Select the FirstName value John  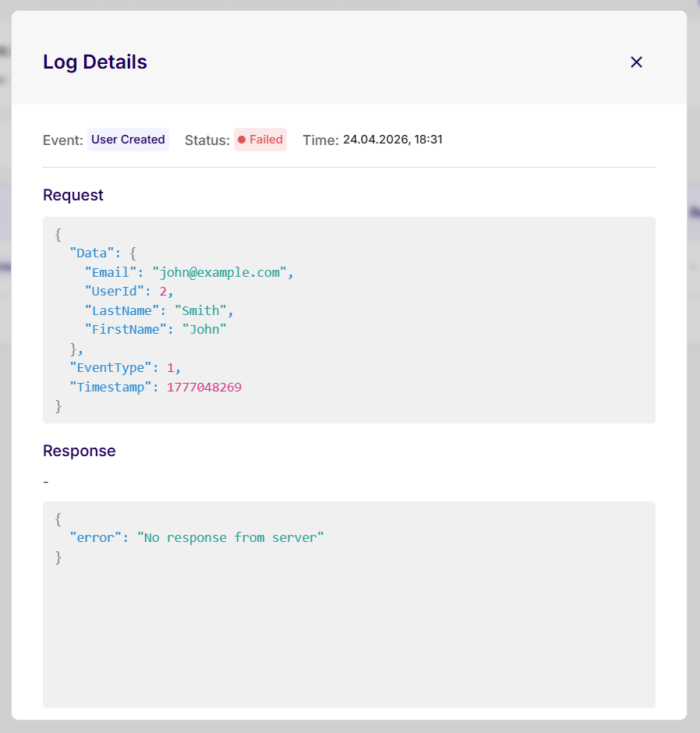pyautogui.click(x=203, y=329)
